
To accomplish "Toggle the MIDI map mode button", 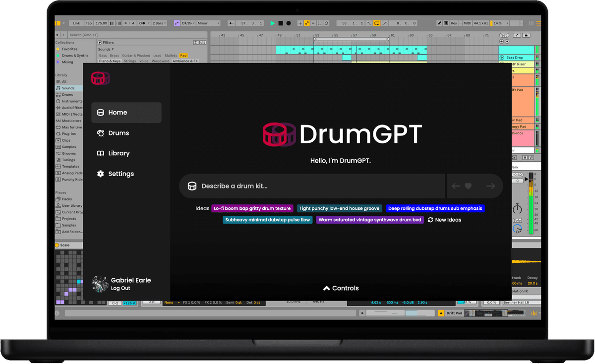I will (x=467, y=23).
